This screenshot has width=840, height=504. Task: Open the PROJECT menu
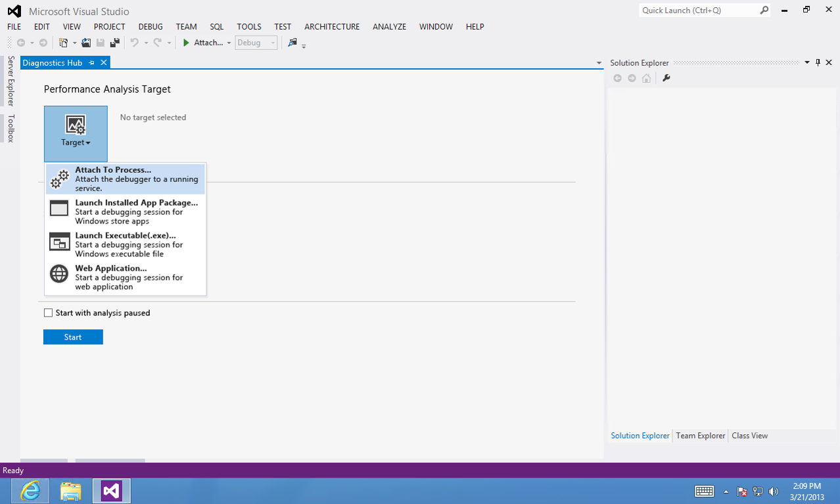(109, 27)
